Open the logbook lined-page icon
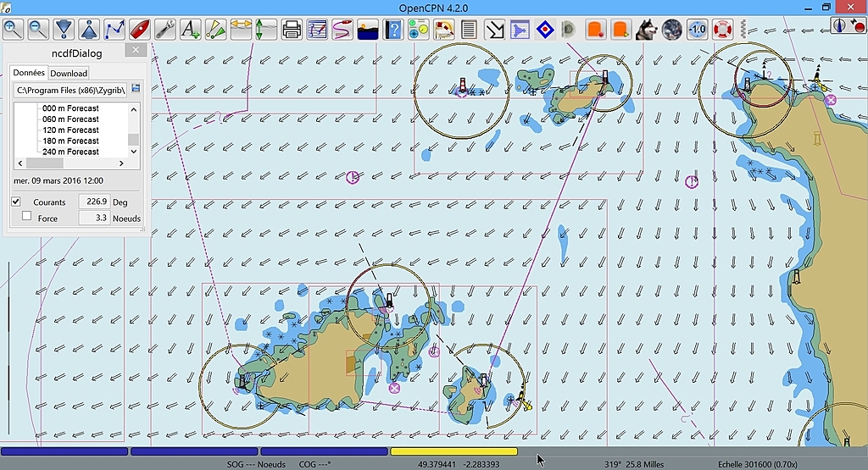This screenshot has width=868, height=470. [x=470, y=29]
